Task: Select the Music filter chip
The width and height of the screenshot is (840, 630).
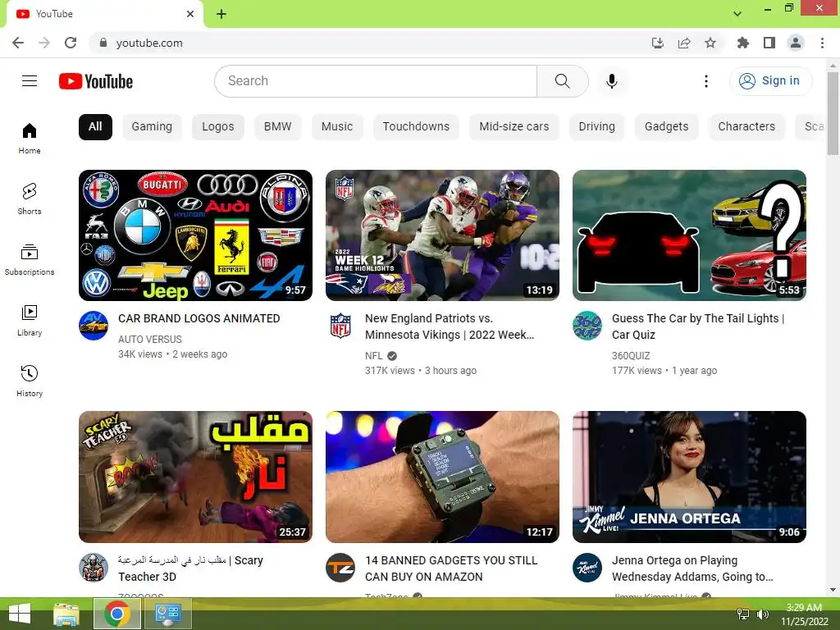Action: pos(337,127)
